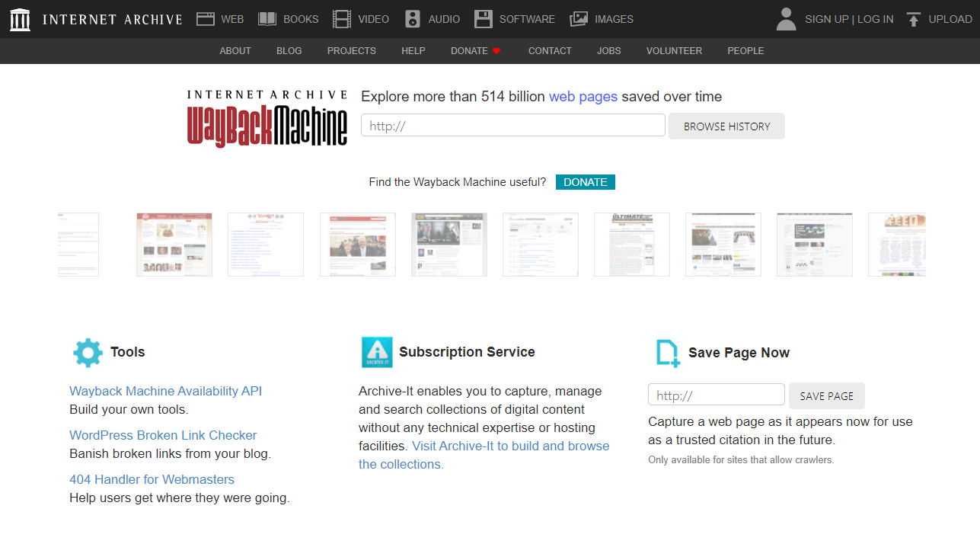Viewport: 980px width, 544px height.
Task: Open the Books section icon
Action: pyautogui.click(x=267, y=19)
